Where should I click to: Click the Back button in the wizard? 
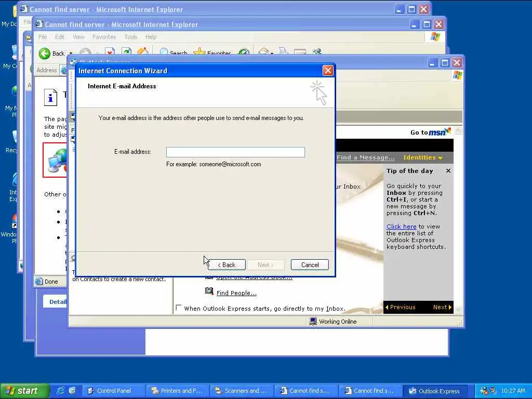tap(227, 264)
